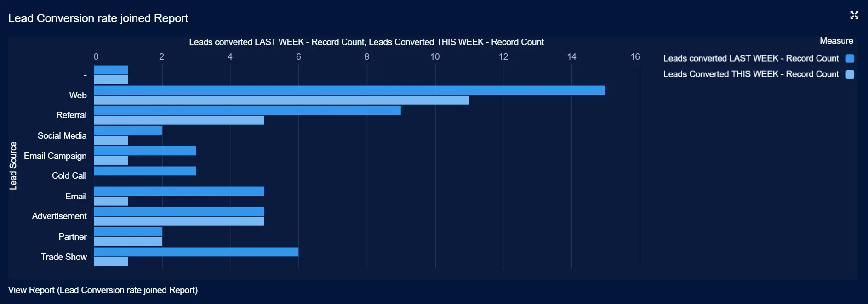Toggle Leads converted LAST WEEK legend label
This screenshot has width=868, height=304.
751,58
